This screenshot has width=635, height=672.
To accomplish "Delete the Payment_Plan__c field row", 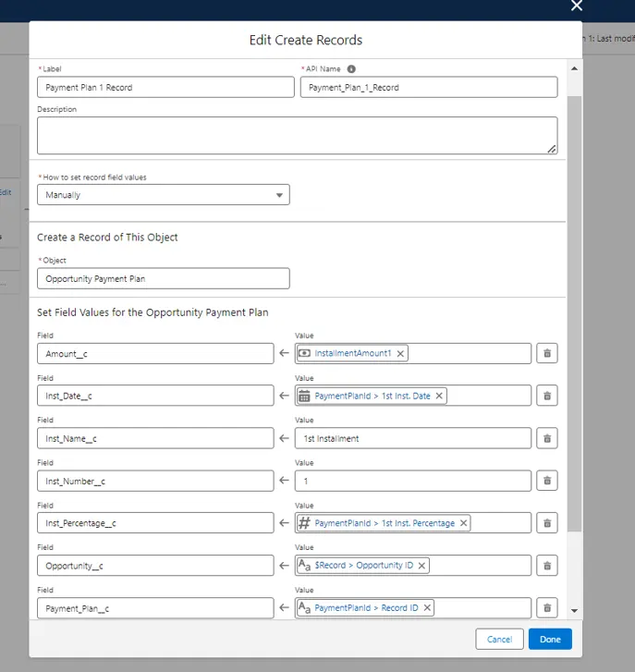I will pyautogui.click(x=546, y=607).
